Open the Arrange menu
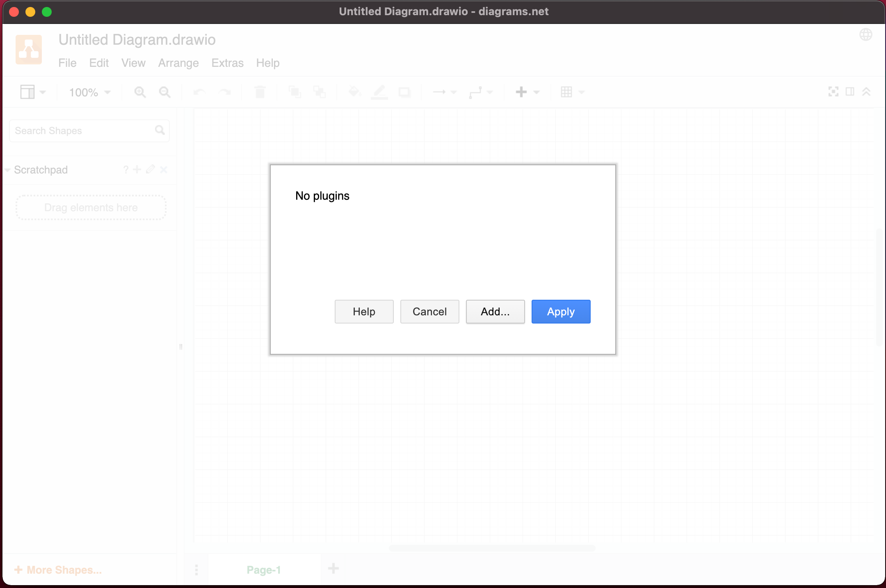 [x=178, y=63]
